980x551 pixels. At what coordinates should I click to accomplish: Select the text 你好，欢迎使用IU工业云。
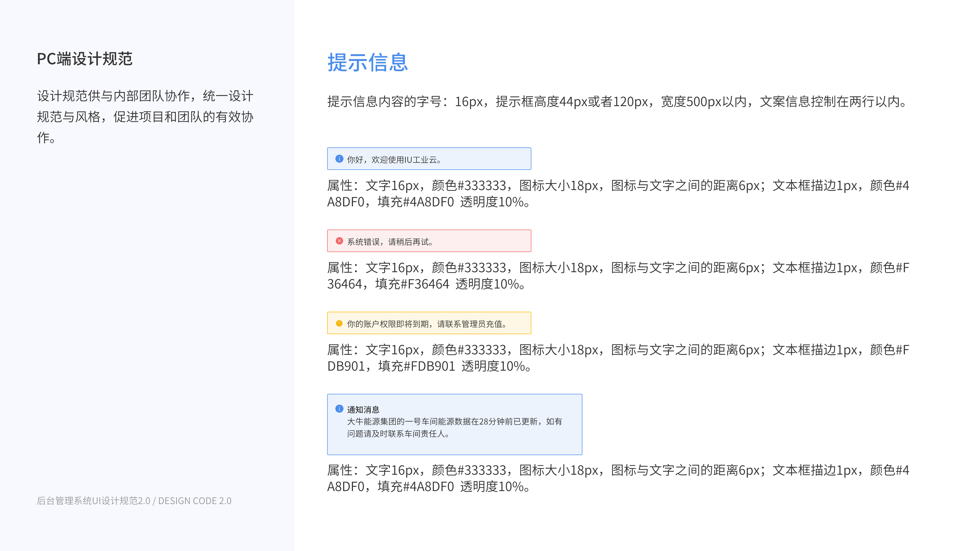pyautogui.click(x=394, y=160)
